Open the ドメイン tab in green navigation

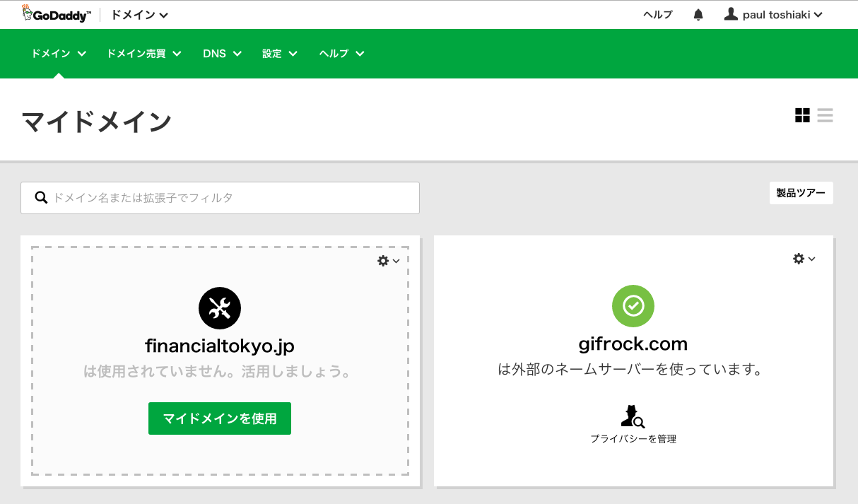coord(59,54)
